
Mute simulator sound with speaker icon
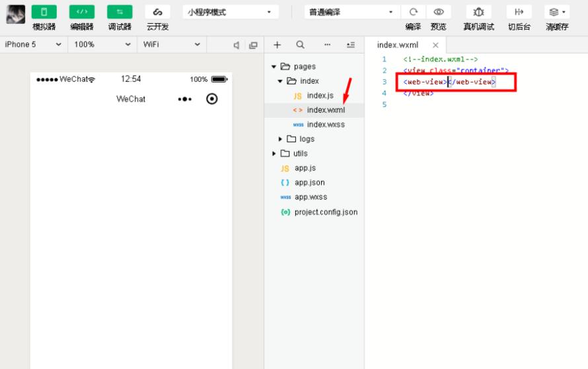(x=237, y=45)
